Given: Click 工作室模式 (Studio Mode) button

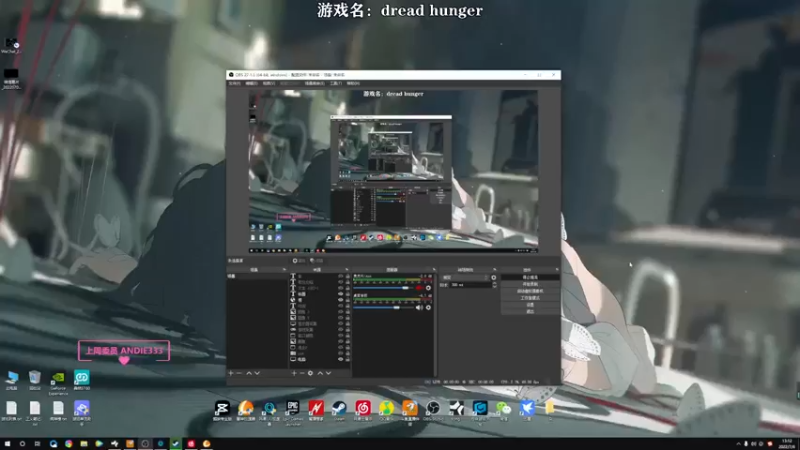Looking at the screenshot, I should (530, 298).
